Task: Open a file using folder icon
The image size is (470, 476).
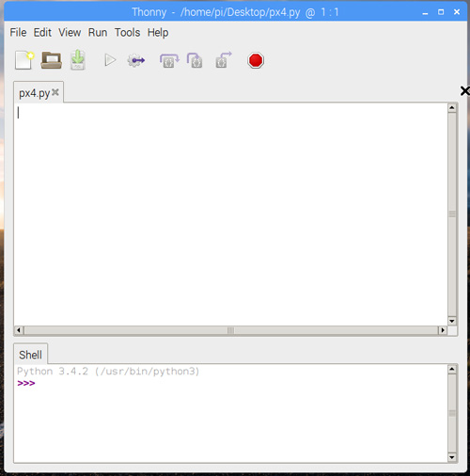Action: click(51, 60)
